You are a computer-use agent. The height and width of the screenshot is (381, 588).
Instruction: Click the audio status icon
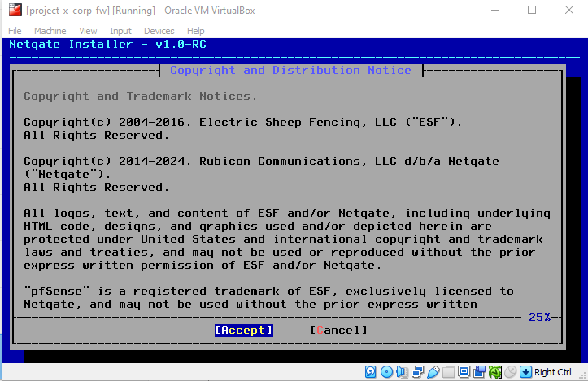402,372
